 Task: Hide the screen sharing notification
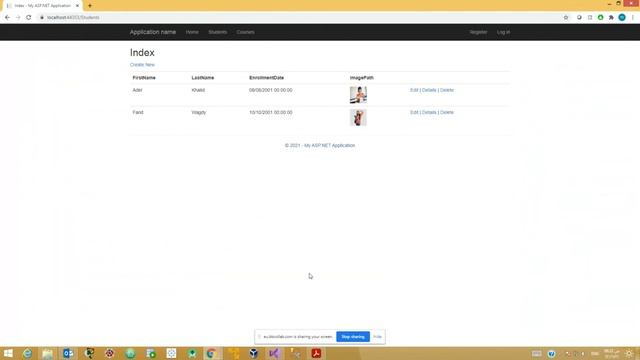pyautogui.click(x=377, y=337)
